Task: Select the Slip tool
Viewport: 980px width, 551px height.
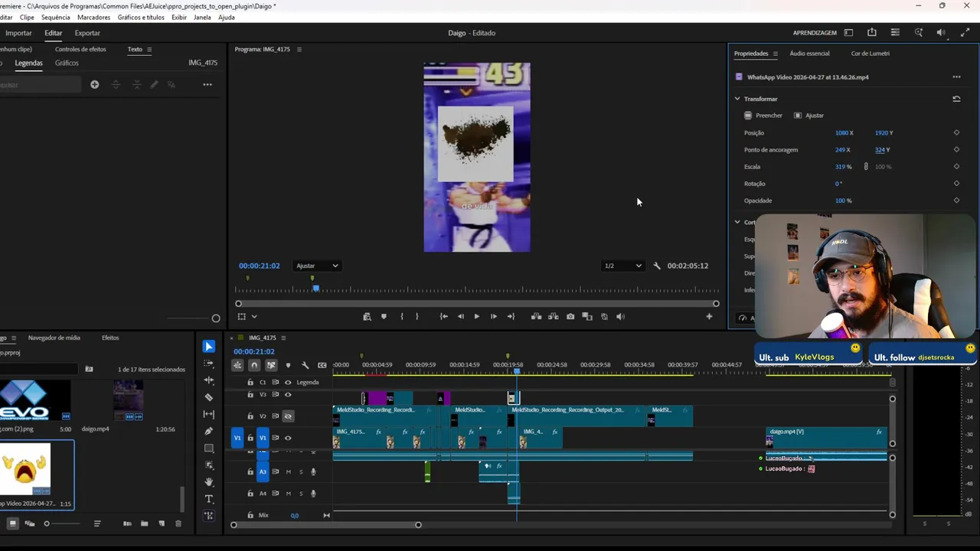Action: point(209,414)
